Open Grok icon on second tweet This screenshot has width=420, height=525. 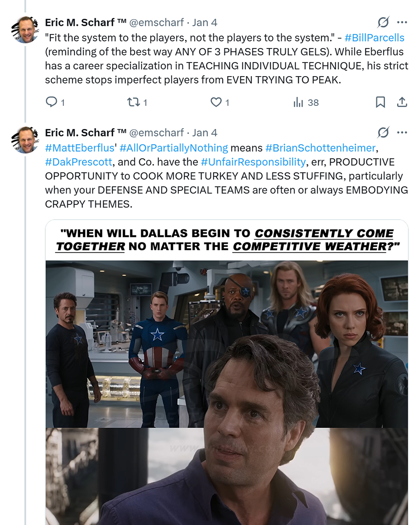pyautogui.click(x=383, y=133)
